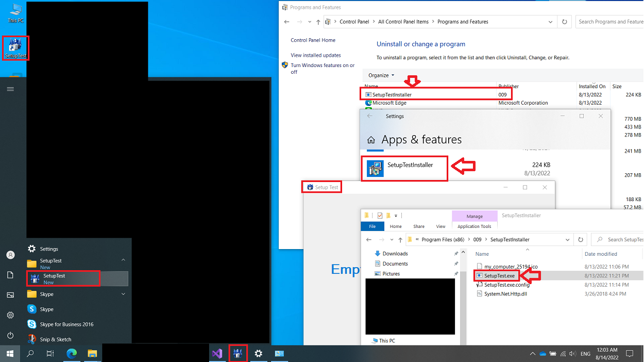Open the notification center icon
Screen dimensions: 644x362
click(x=630, y=354)
